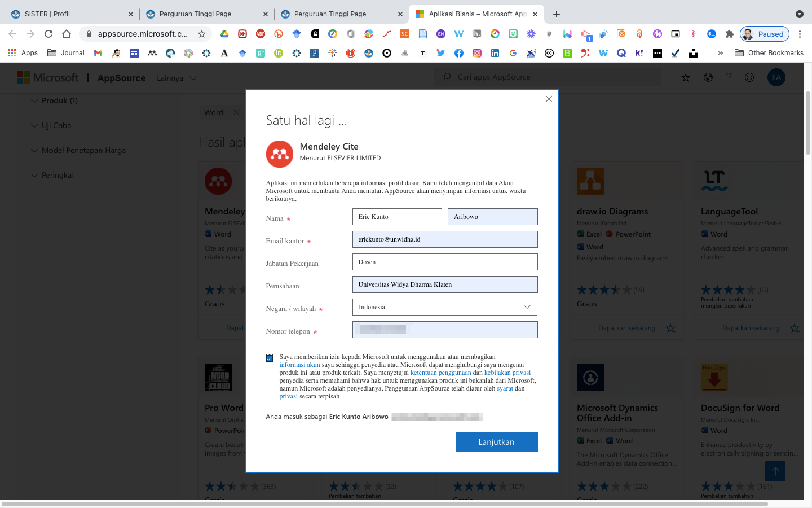Screen dimensions: 812x508
Task: Close the Satu hal lagi dialog
Action: click(x=549, y=99)
